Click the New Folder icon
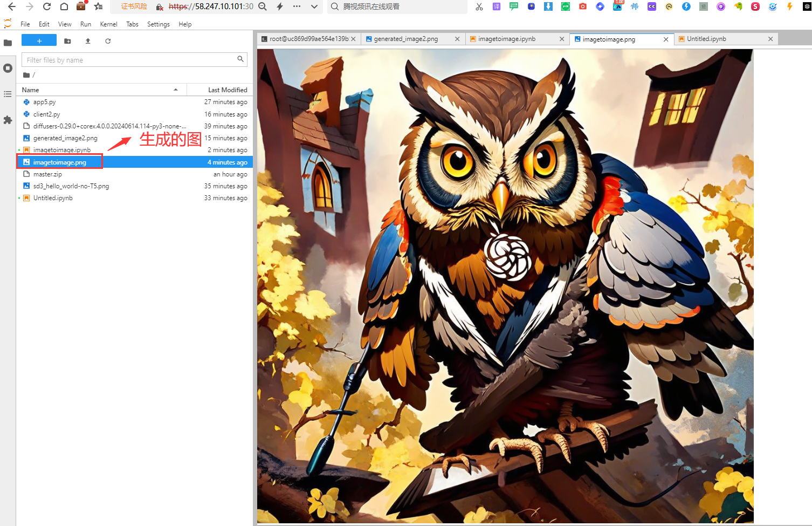812x526 pixels. 67,41
